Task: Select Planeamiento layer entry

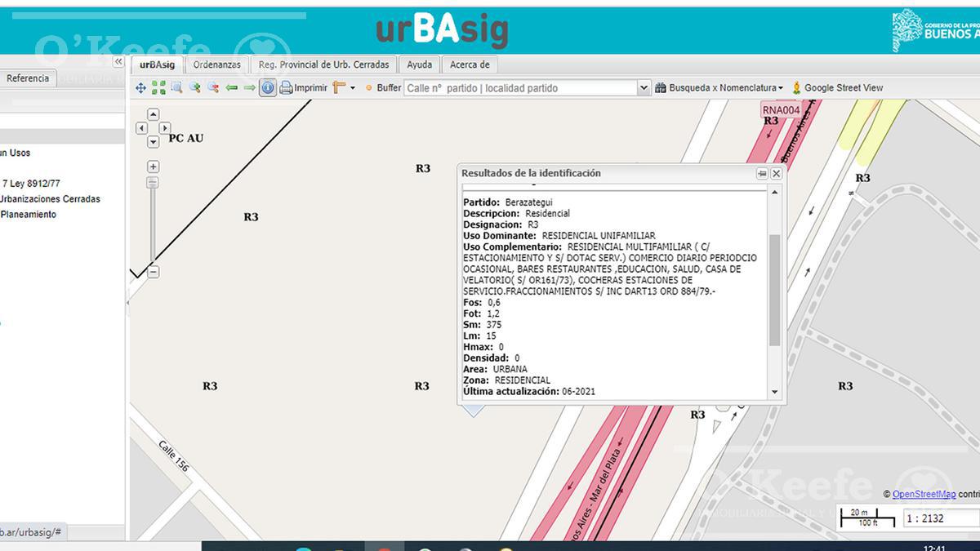Action: (29, 215)
